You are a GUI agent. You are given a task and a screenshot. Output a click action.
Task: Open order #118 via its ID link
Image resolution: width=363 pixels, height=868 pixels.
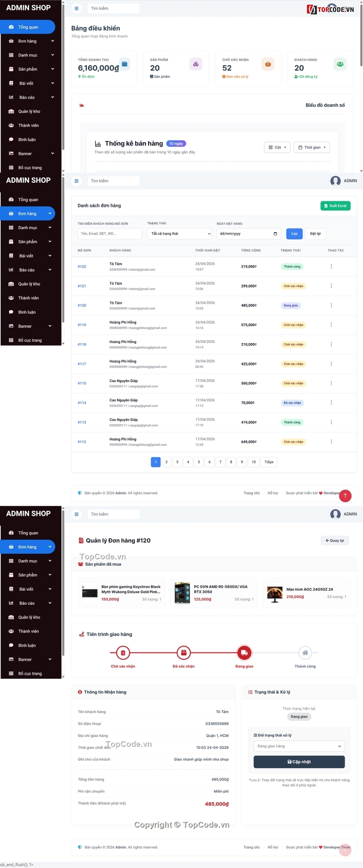pyautogui.click(x=82, y=344)
